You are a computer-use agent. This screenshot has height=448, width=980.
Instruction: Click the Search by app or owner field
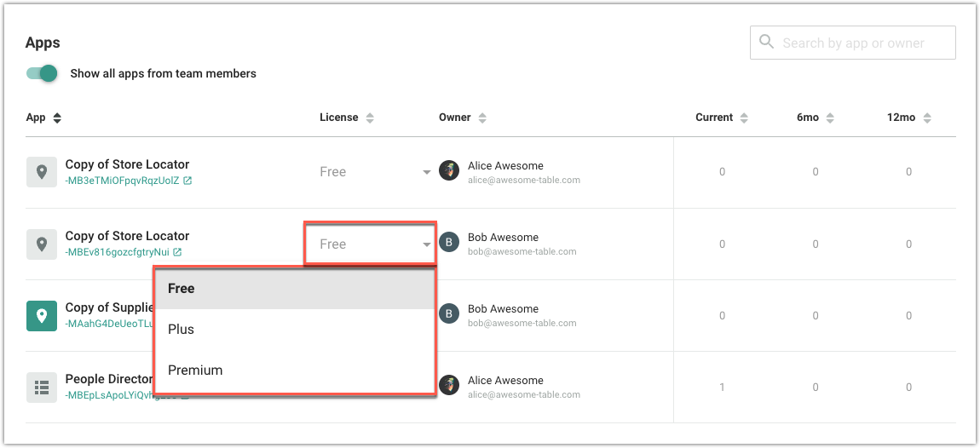pos(861,43)
